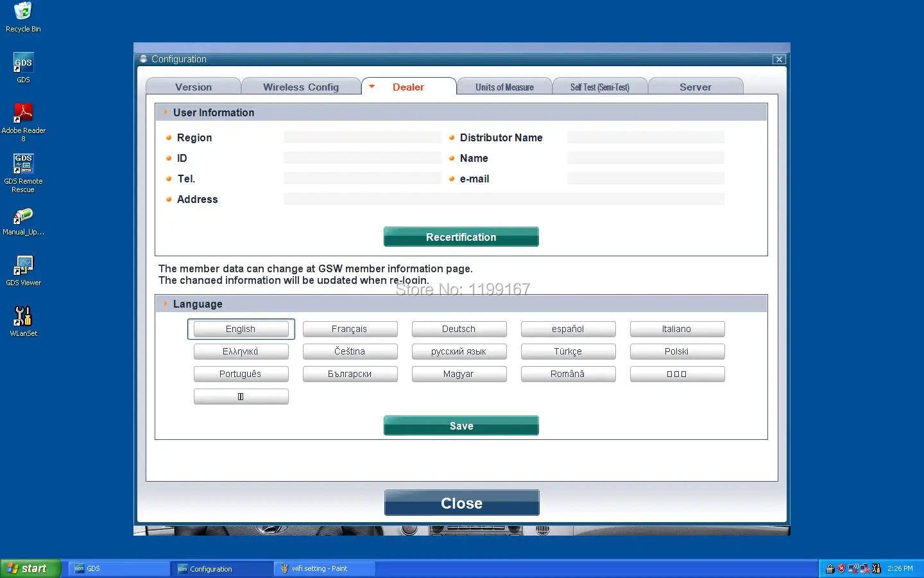Select Français language

(350, 329)
